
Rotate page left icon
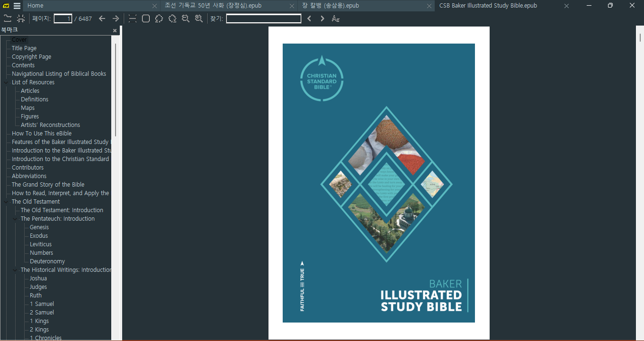pos(159,18)
